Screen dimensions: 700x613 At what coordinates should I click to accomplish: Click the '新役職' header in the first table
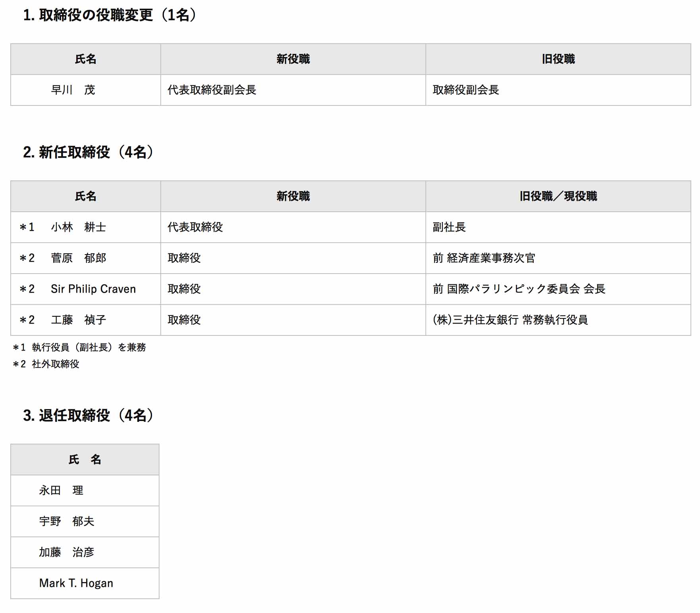[293, 59]
